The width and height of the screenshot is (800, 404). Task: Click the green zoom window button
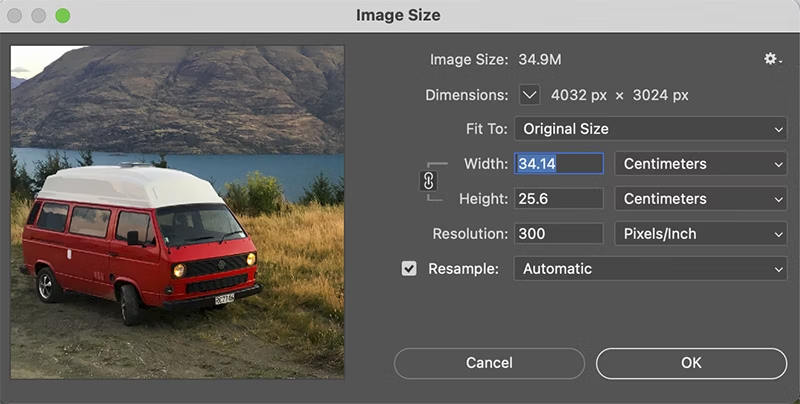click(62, 16)
